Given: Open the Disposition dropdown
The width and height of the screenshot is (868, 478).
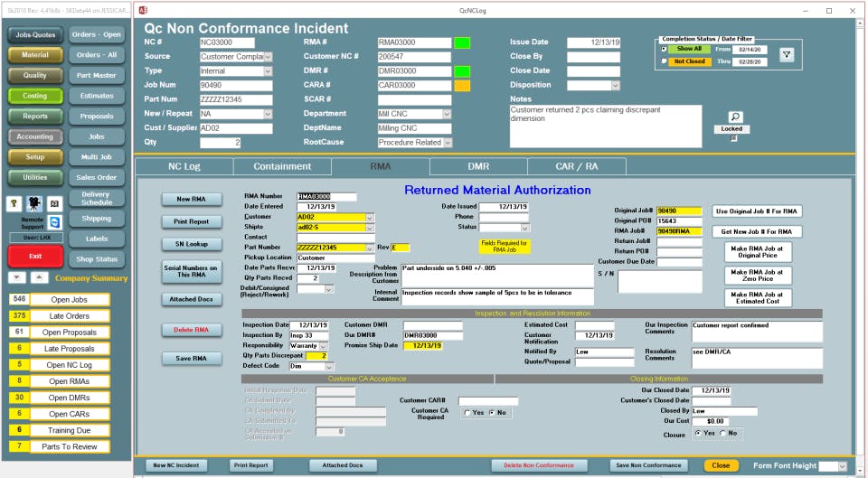Looking at the screenshot, I should tap(615, 85).
